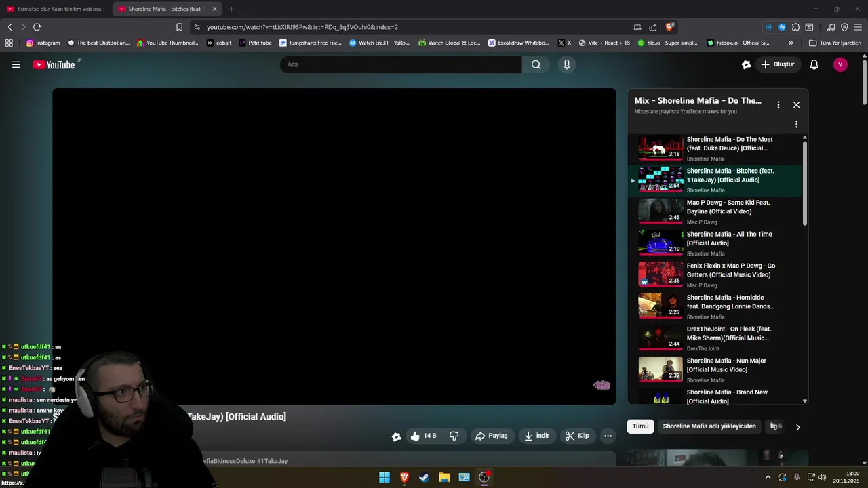The height and width of the screenshot is (488, 868).
Task: Open the browser main menu button
Action: click(858, 27)
